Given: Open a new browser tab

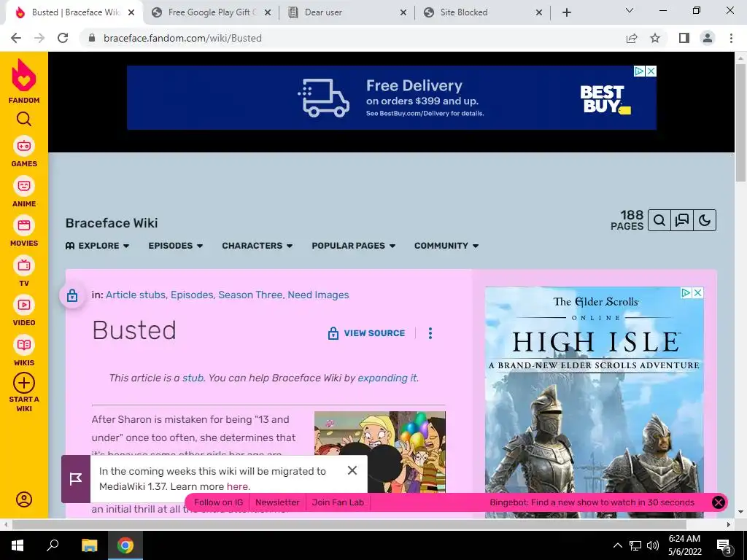Looking at the screenshot, I should point(566,12).
